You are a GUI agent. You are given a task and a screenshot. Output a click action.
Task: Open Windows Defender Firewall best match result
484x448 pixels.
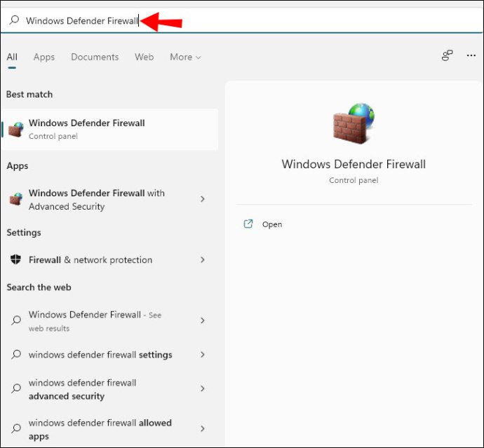pos(110,129)
